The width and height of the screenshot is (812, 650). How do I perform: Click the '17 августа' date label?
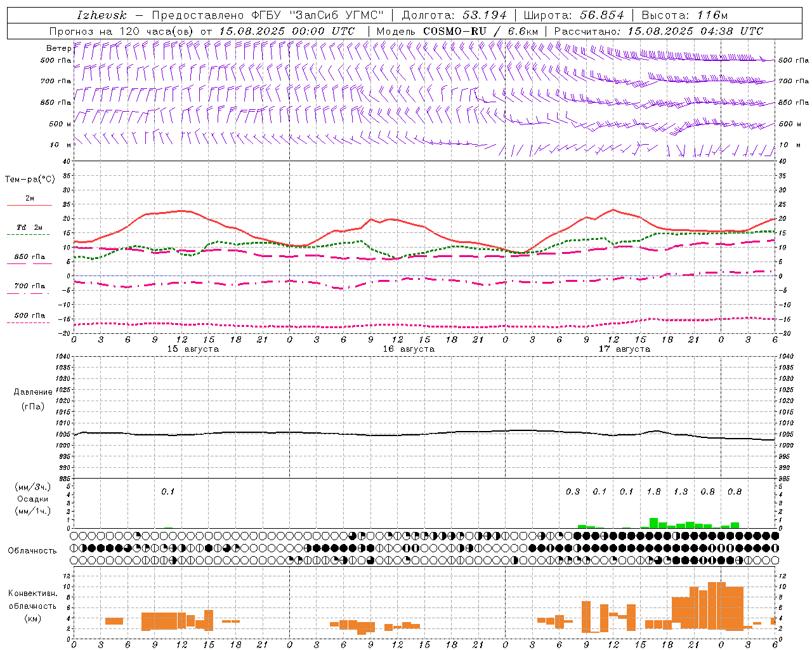624,349
